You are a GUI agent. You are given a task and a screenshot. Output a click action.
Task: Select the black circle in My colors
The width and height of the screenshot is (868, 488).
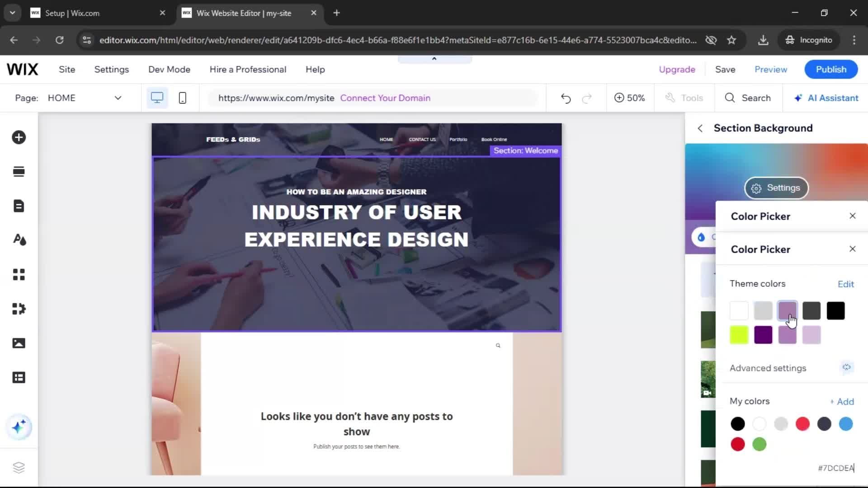tap(737, 424)
